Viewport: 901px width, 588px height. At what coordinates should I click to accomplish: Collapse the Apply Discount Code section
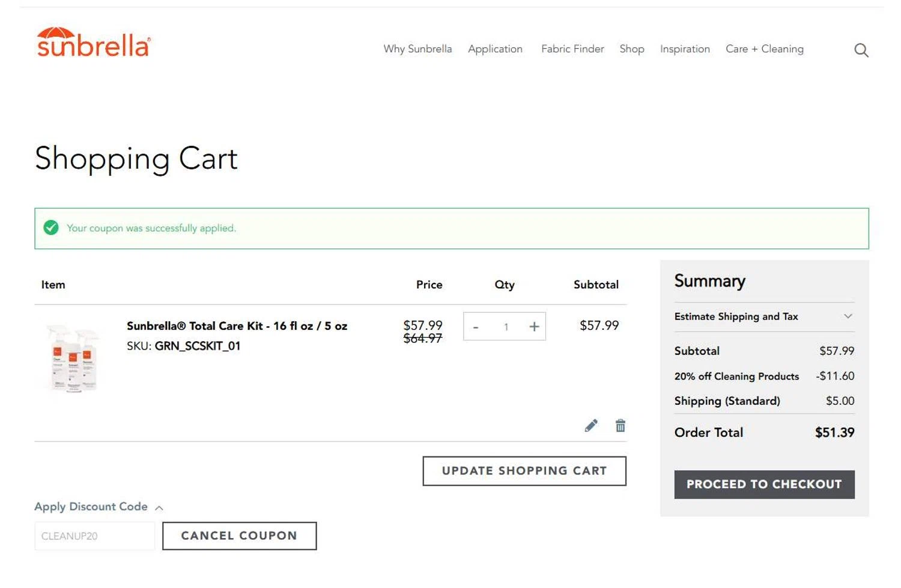[99, 506]
